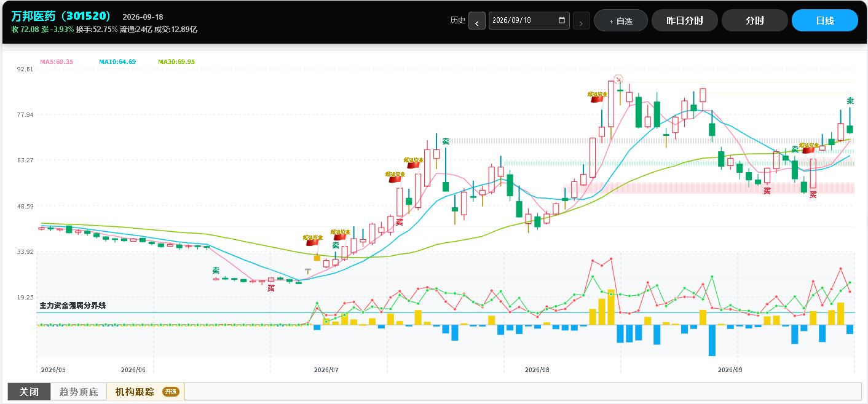Click the 历史 label beside the date controls
The height and width of the screenshot is (404, 868).
[x=458, y=20]
